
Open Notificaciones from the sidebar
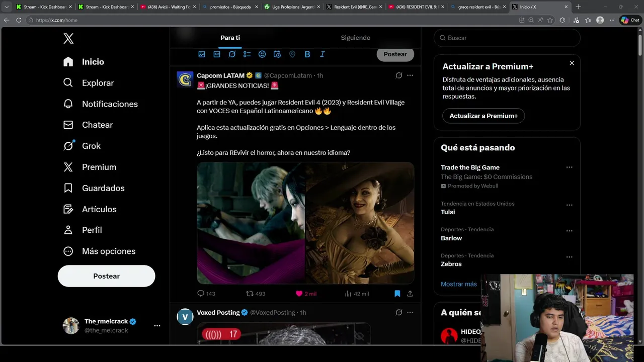tap(100, 104)
